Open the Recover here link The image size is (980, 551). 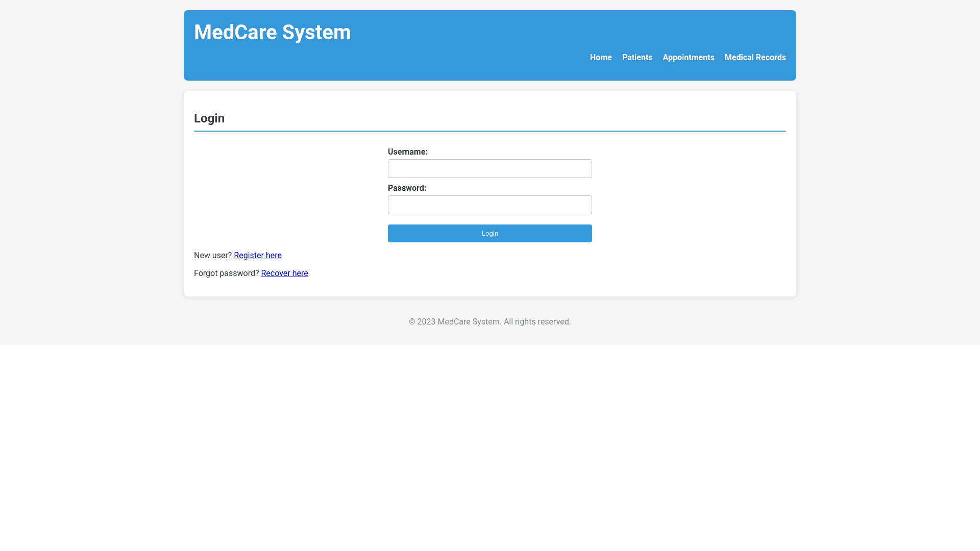284,273
